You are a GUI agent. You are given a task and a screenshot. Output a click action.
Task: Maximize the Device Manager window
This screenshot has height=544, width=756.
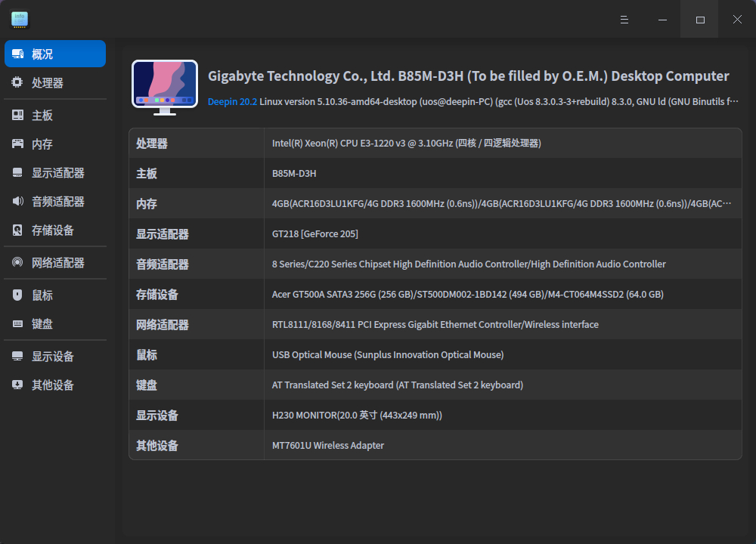(x=700, y=20)
